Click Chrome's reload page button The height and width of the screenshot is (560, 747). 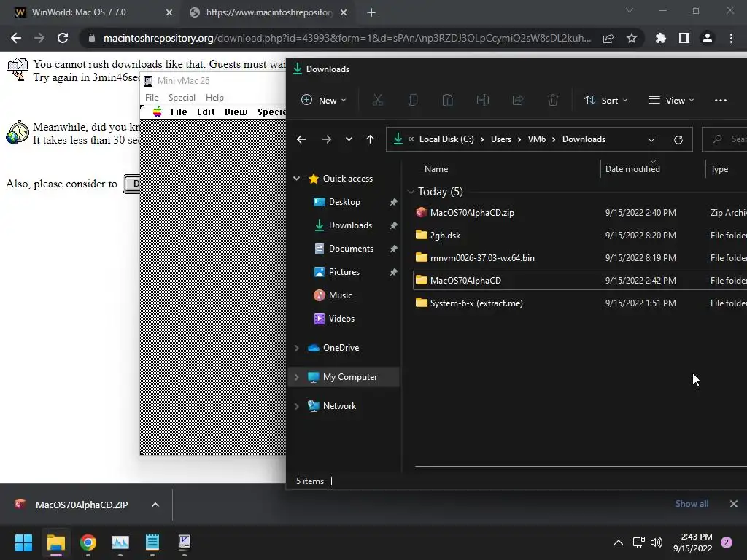[63, 38]
